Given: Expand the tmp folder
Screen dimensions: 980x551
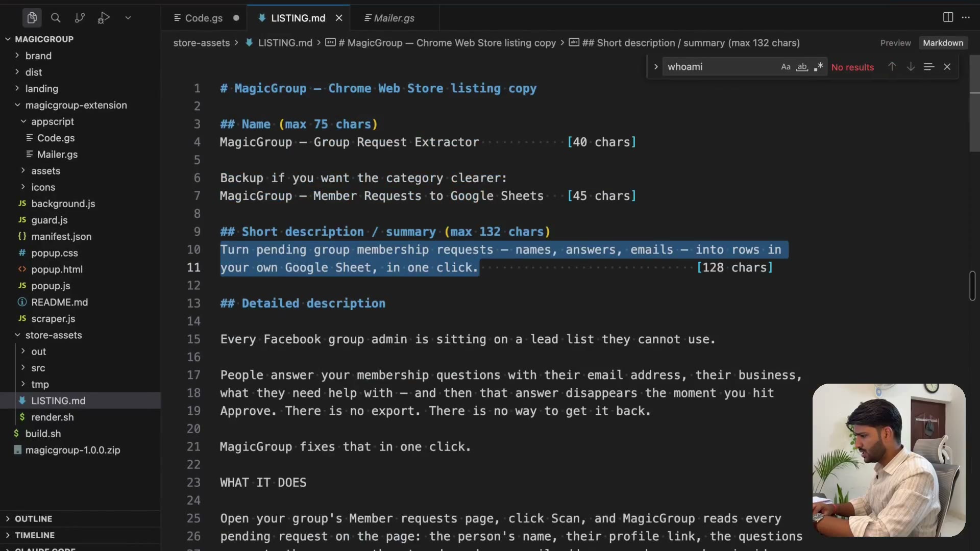Looking at the screenshot, I should pyautogui.click(x=40, y=384).
